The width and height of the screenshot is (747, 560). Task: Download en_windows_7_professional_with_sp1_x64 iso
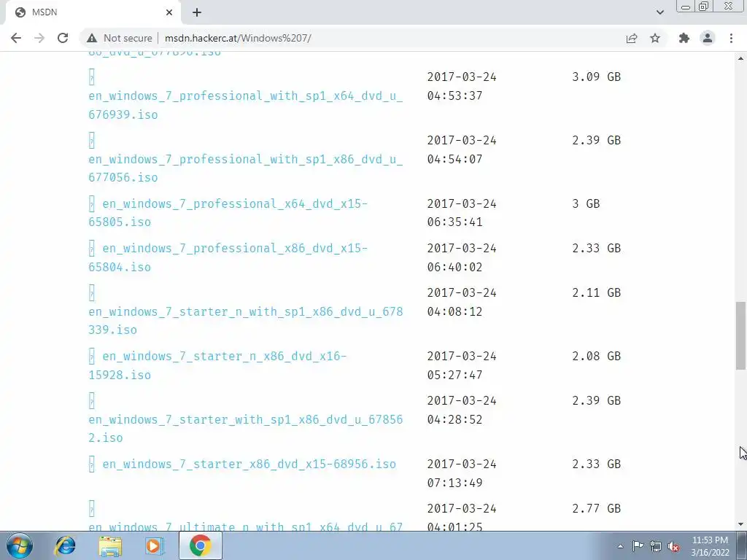245,105
